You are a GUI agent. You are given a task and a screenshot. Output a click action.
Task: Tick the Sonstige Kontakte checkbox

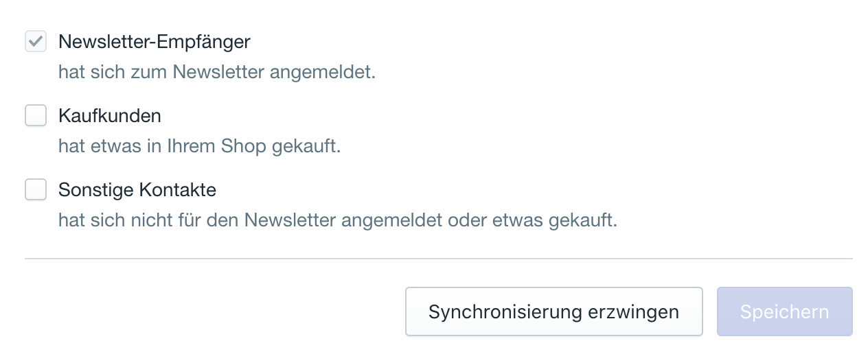(x=36, y=189)
